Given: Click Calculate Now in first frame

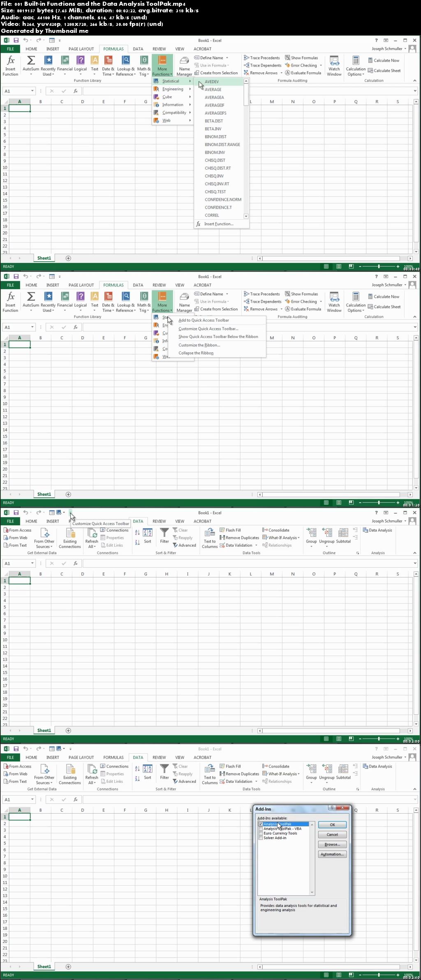Looking at the screenshot, I should pos(384,60).
